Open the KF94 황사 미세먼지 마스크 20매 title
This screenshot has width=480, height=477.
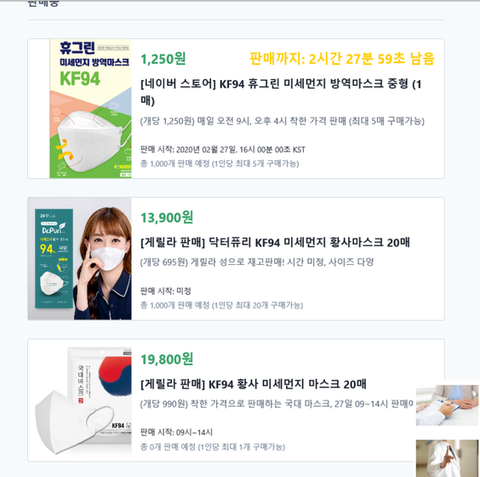pos(253,384)
